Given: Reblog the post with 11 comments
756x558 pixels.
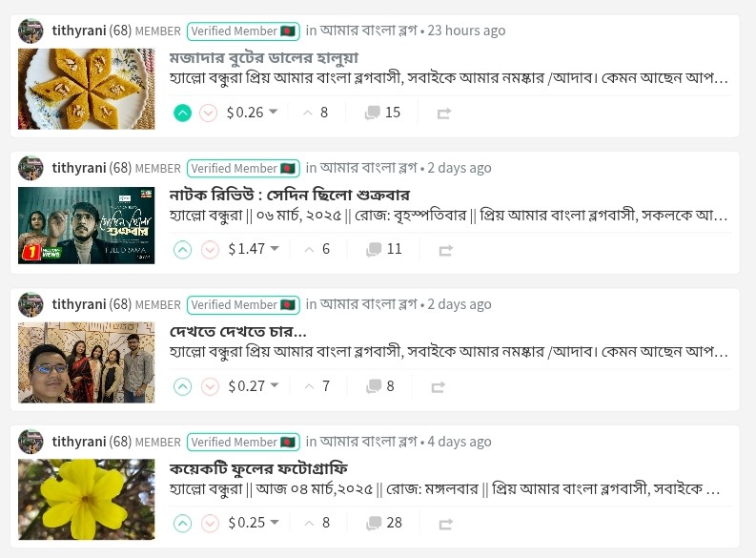Looking at the screenshot, I should [x=446, y=250].
